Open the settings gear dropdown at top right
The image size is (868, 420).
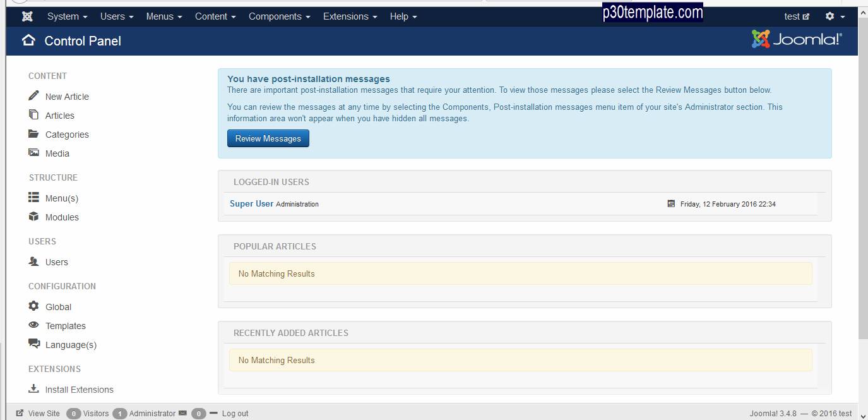click(x=834, y=16)
